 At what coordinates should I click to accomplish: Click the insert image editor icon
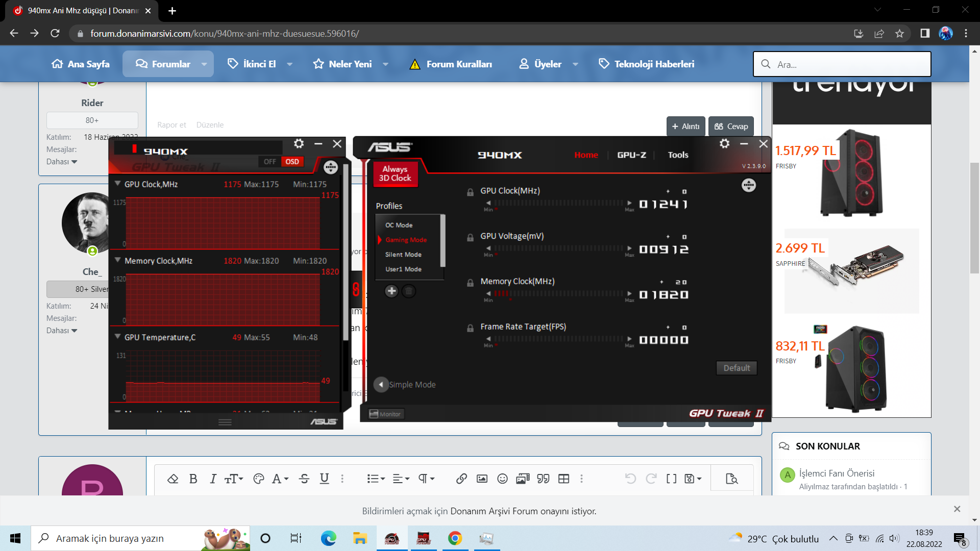click(x=482, y=479)
